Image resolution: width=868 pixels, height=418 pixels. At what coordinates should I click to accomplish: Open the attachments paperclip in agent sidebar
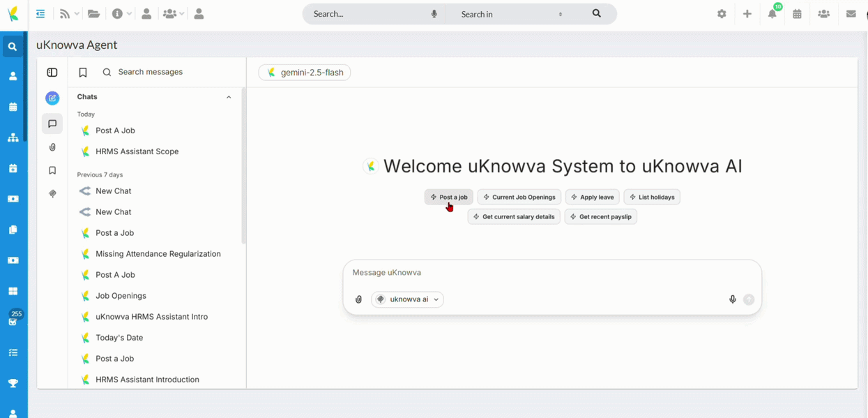tap(52, 147)
